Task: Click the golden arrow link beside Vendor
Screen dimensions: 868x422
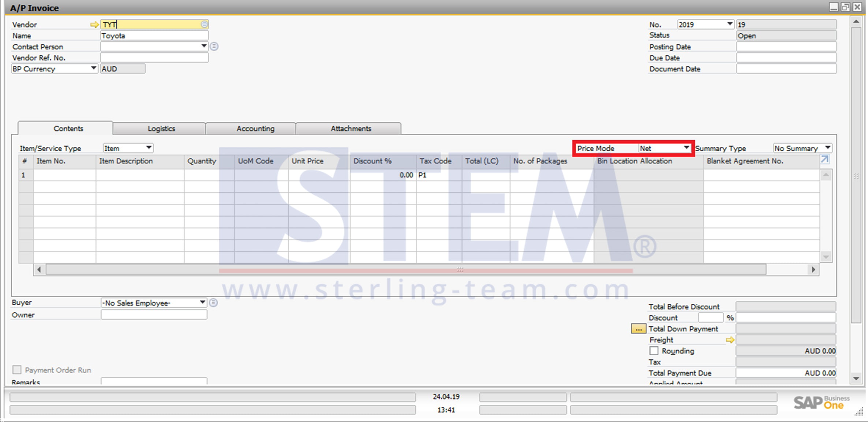Action: 94,25
